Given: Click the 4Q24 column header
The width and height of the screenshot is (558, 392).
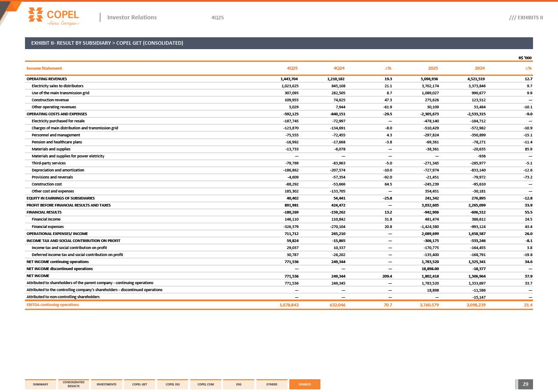Looking at the screenshot, I should click(339, 68).
